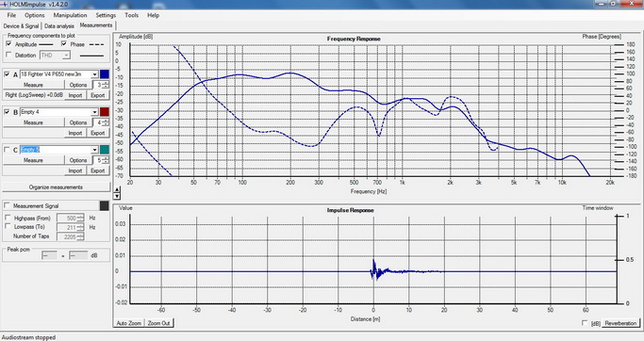Expand slot B 'Empty 4' dropdown

click(94, 112)
